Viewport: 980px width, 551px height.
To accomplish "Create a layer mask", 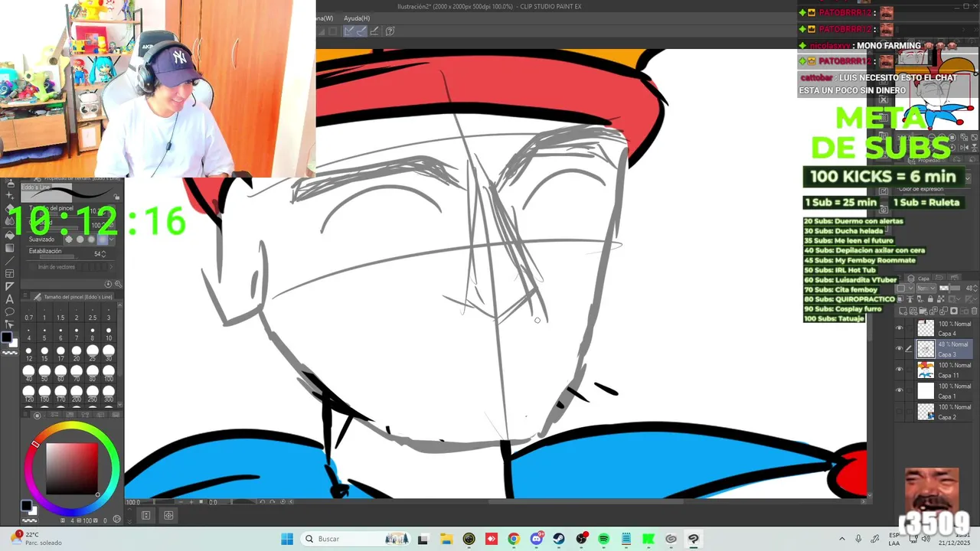I will 954,311.
